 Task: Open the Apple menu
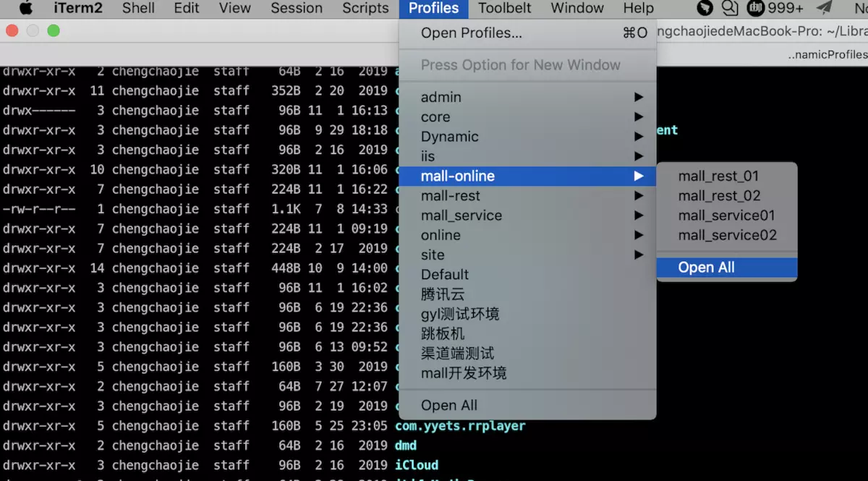[x=26, y=8]
